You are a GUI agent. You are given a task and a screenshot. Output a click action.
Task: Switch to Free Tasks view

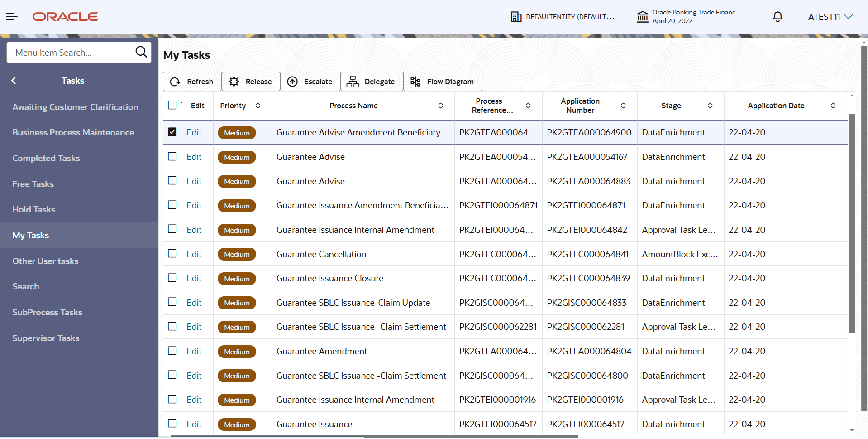click(33, 184)
